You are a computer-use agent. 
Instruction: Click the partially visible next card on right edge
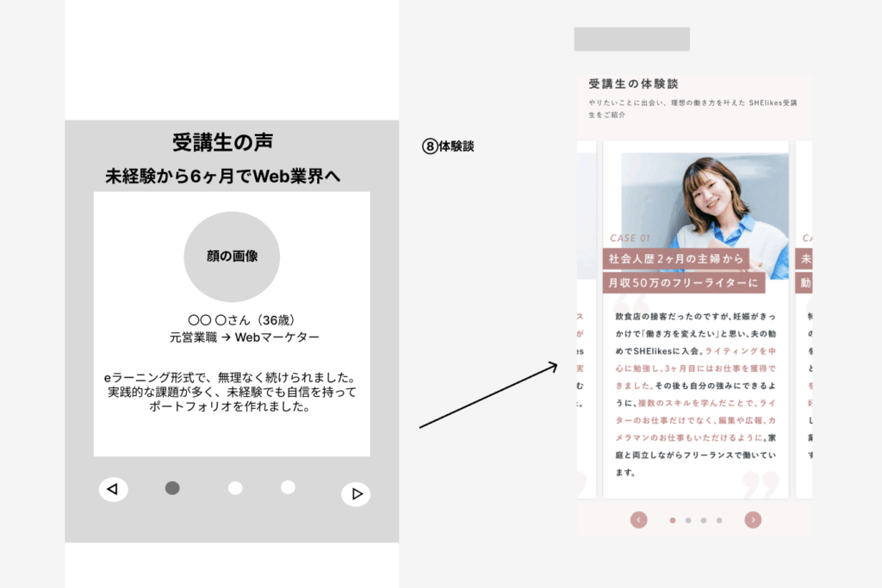click(804, 319)
